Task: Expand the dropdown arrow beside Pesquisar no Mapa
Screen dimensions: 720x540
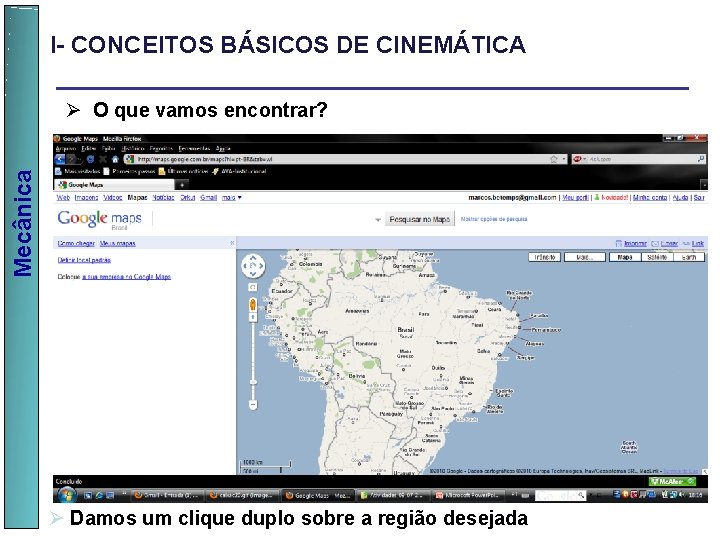Action: (x=378, y=220)
